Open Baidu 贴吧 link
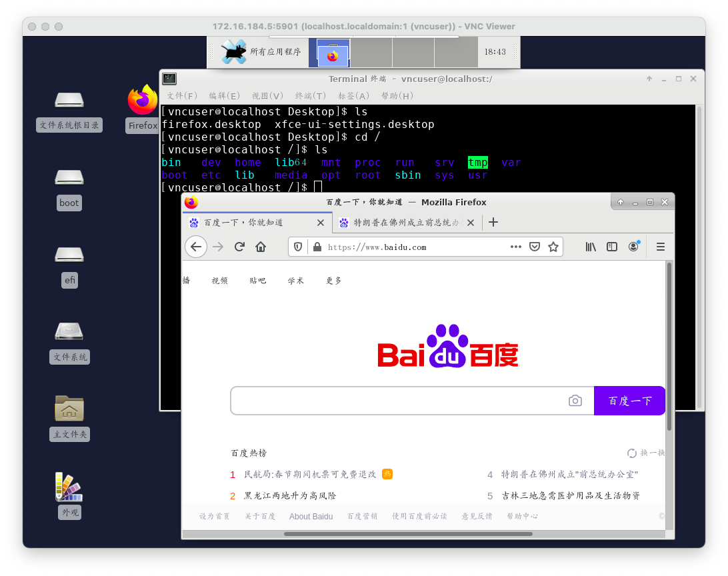This screenshot has width=728, height=576. (258, 281)
